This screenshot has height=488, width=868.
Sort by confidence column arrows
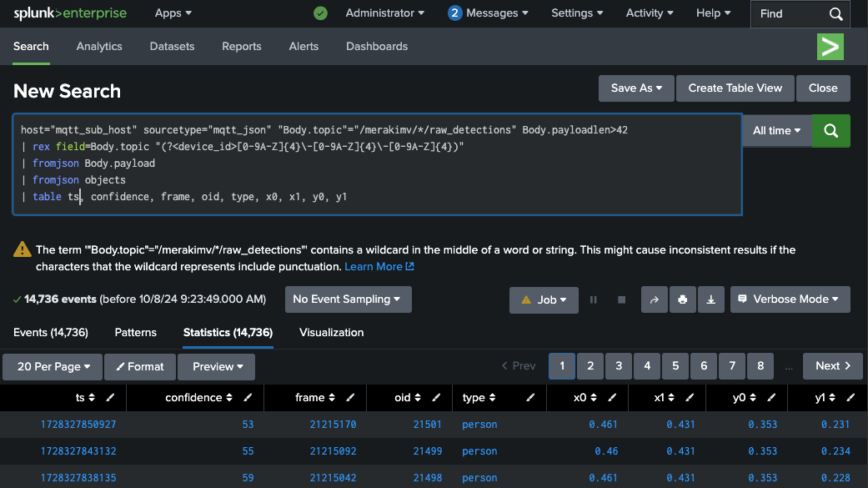click(x=229, y=398)
